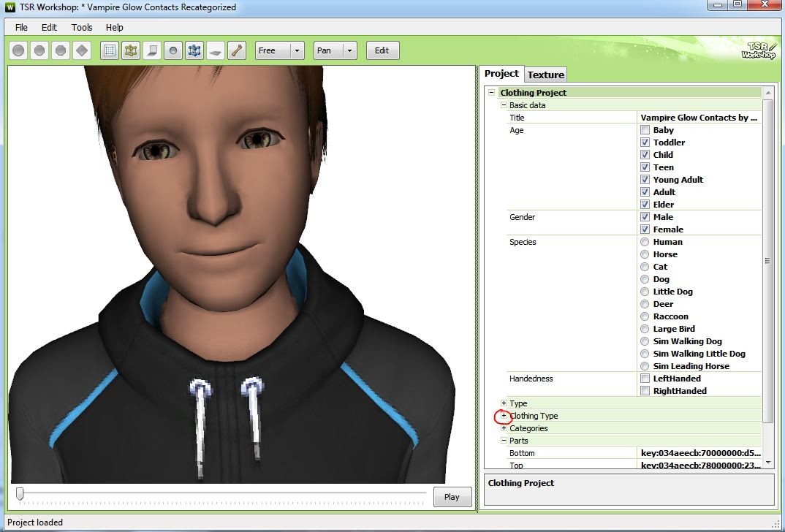Uncheck the Elder age checkbox

pos(645,205)
